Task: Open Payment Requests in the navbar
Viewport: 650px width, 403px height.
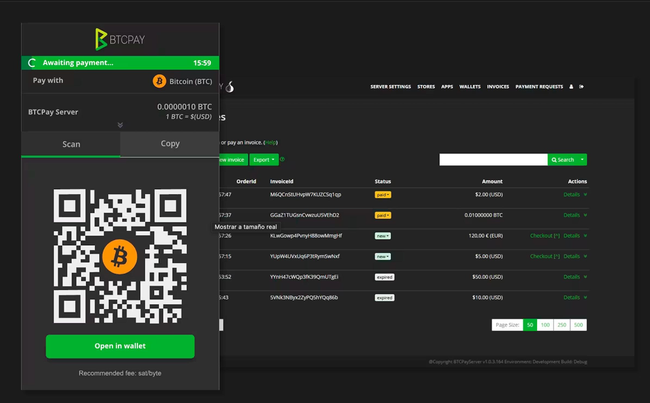Action: pyautogui.click(x=539, y=87)
